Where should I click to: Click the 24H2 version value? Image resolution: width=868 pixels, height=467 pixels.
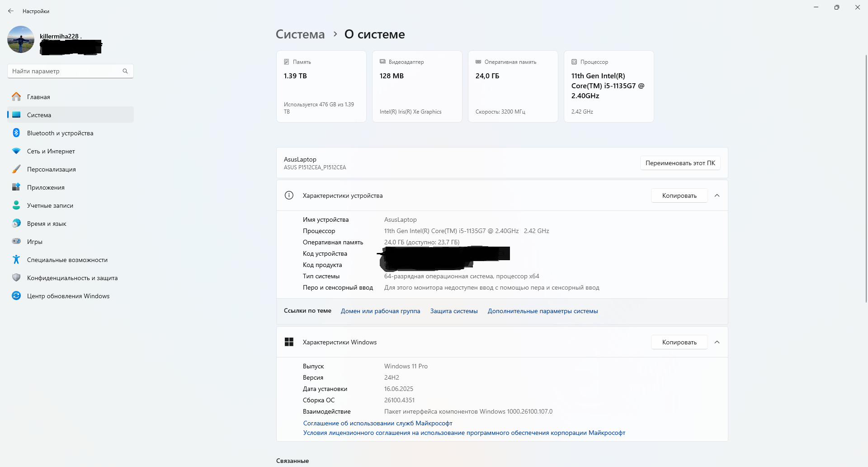[x=392, y=377]
